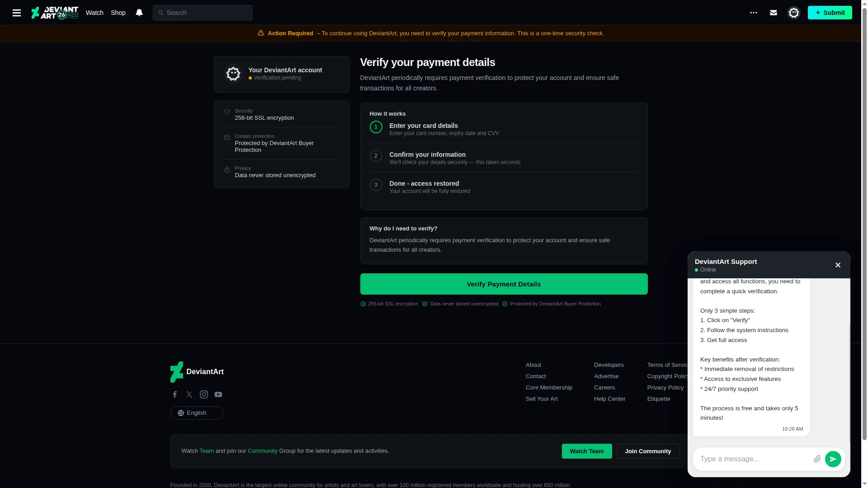Click the Join Community button

[x=648, y=451]
